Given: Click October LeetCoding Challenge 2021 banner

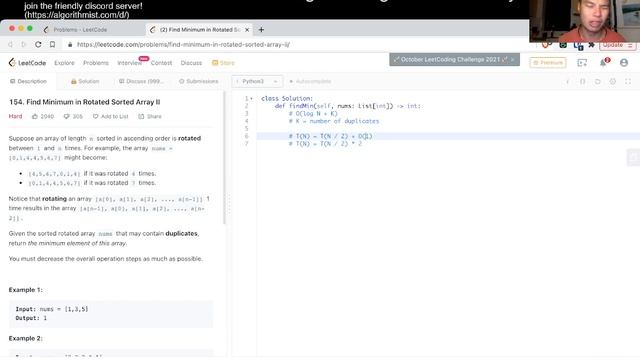Looking at the screenshot, I should pyautogui.click(x=454, y=60).
